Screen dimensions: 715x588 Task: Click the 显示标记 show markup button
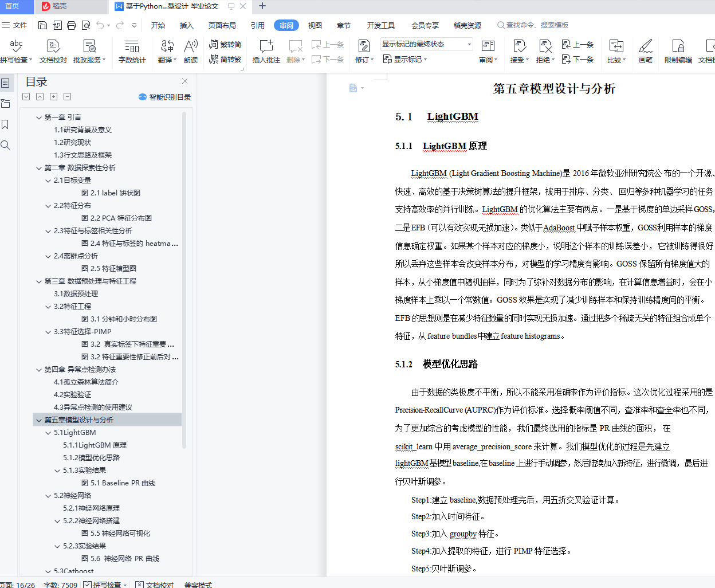[x=405, y=59]
